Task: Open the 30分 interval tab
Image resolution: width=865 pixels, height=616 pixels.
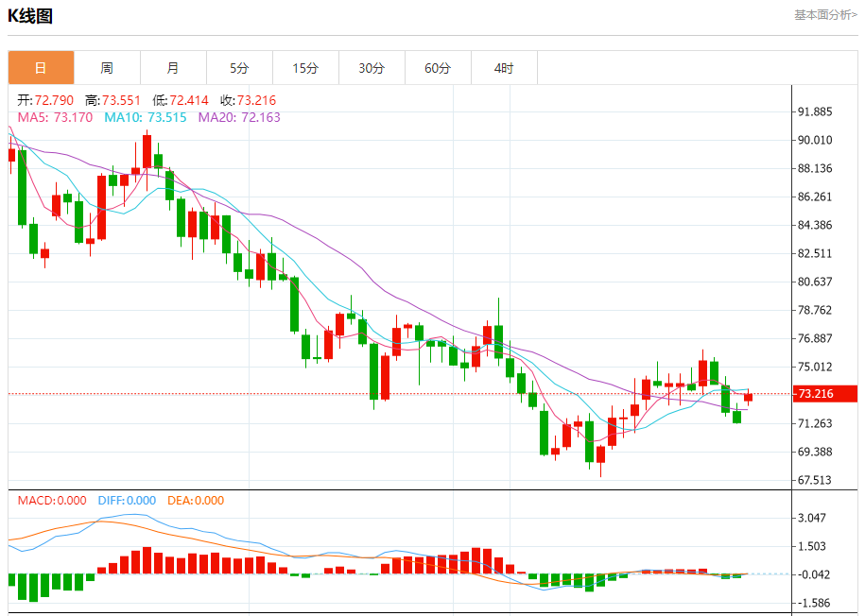Action: [372, 68]
